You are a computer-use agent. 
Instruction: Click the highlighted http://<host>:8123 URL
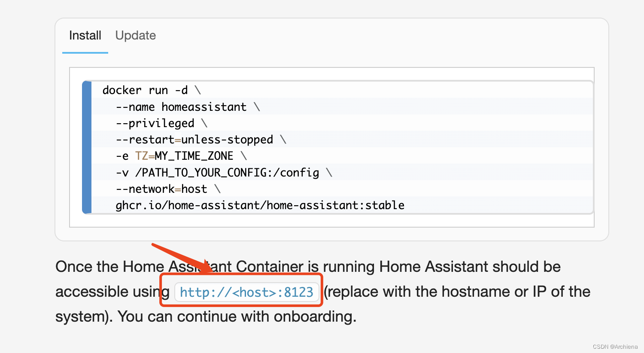(247, 292)
